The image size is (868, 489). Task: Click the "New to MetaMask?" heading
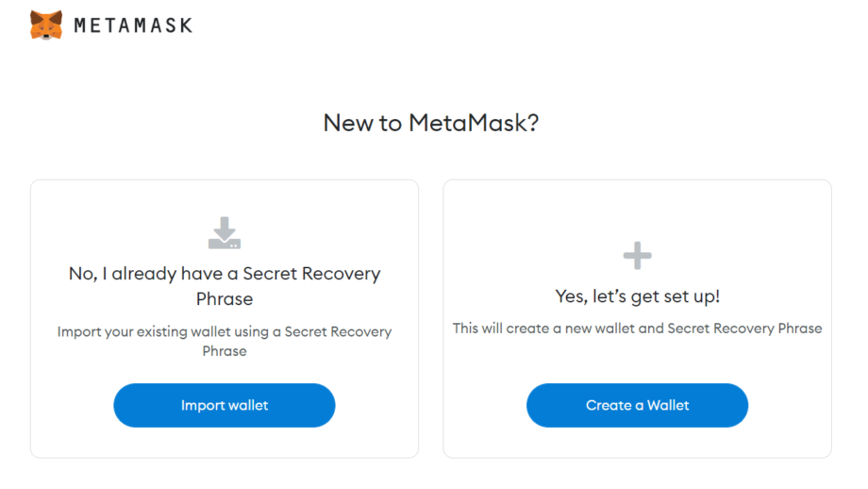431,123
